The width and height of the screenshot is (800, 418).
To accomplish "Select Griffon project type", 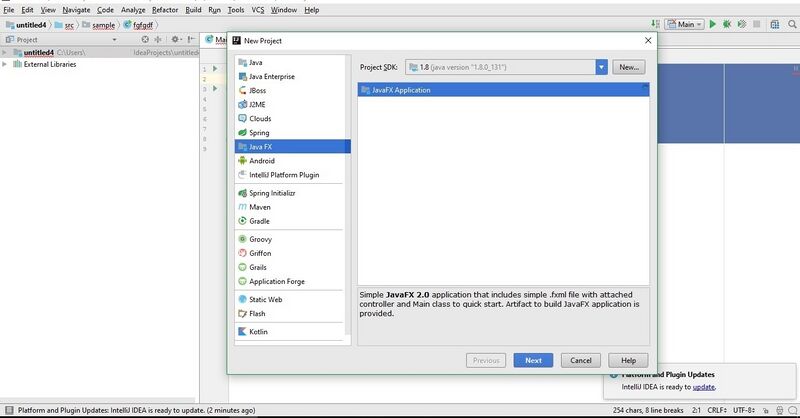I will [292, 254].
